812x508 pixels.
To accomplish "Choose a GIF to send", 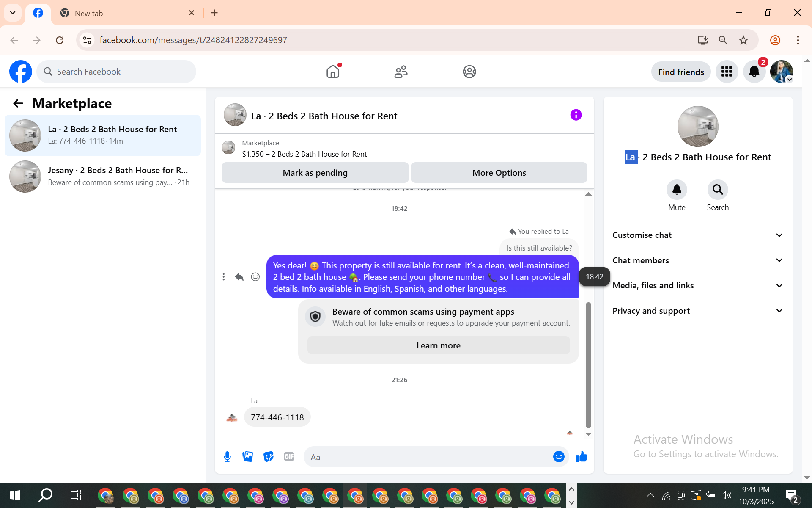I will point(289,457).
